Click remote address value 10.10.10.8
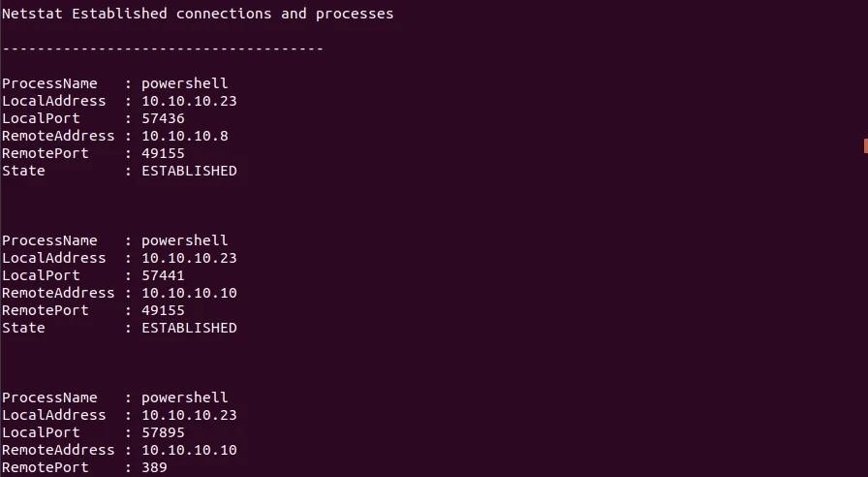This screenshot has height=477, width=868. coord(185,136)
